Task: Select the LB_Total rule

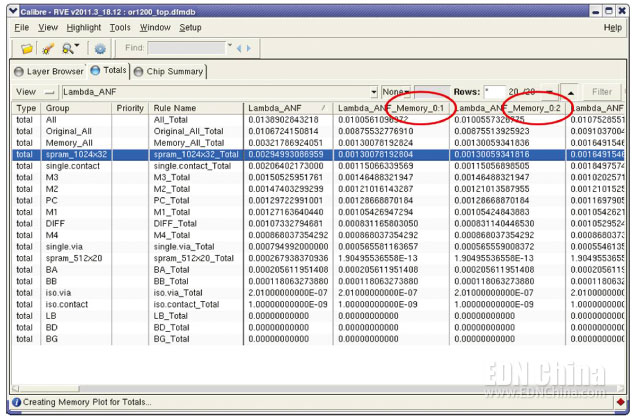Action: tap(170, 316)
